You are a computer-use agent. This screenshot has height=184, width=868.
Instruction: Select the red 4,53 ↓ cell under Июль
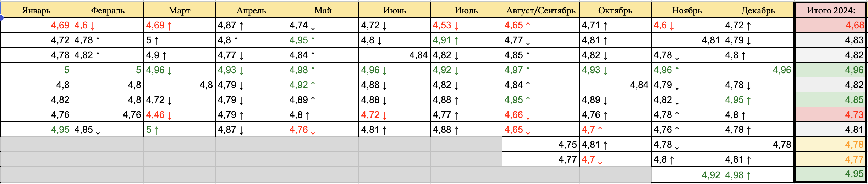466,25
